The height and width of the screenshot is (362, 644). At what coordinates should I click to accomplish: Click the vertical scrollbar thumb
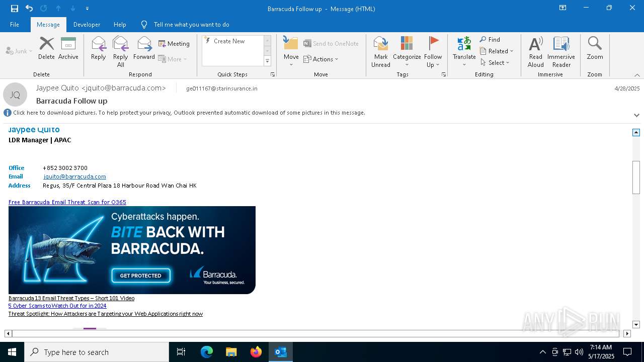pyautogui.click(x=636, y=177)
